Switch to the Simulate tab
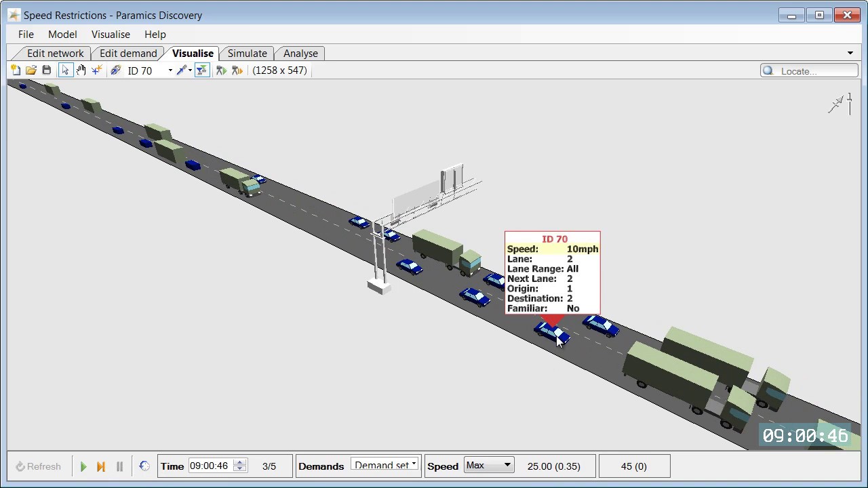The image size is (868, 488). point(247,53)
